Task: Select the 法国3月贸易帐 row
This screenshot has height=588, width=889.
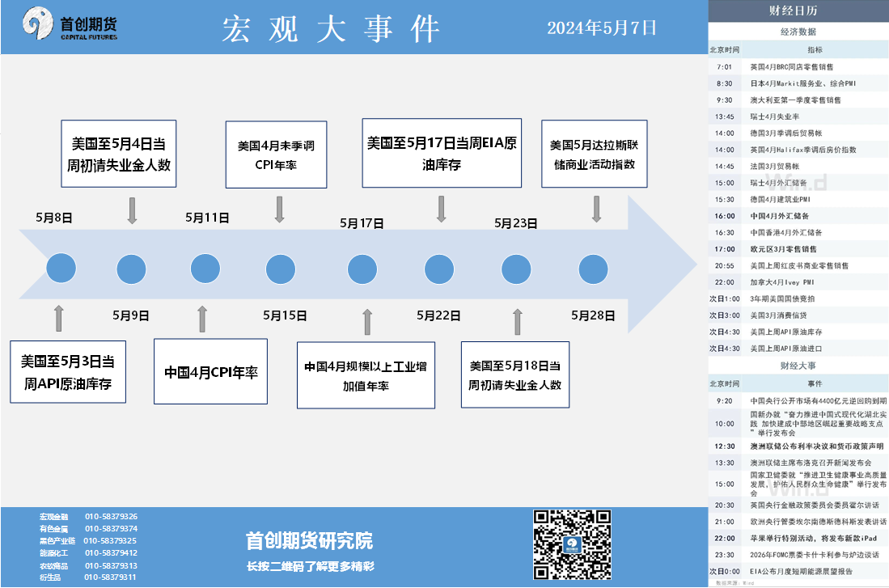Action: 798,166
